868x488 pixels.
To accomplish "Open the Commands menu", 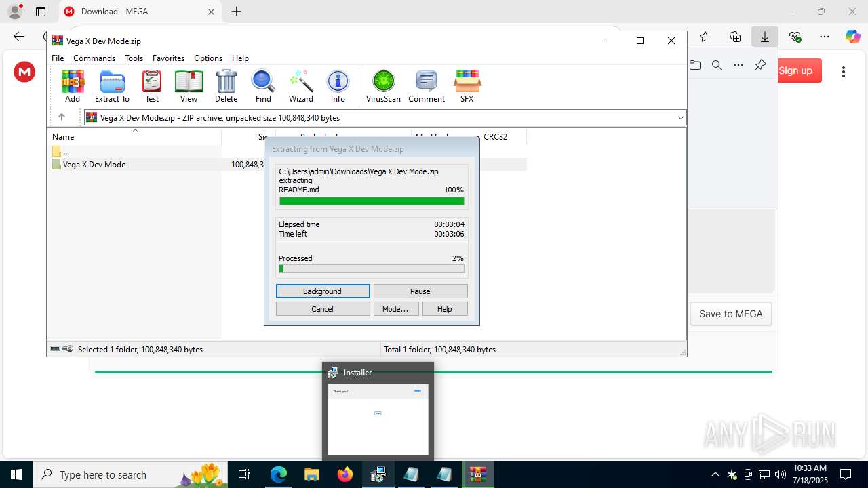I will (94, 58).
